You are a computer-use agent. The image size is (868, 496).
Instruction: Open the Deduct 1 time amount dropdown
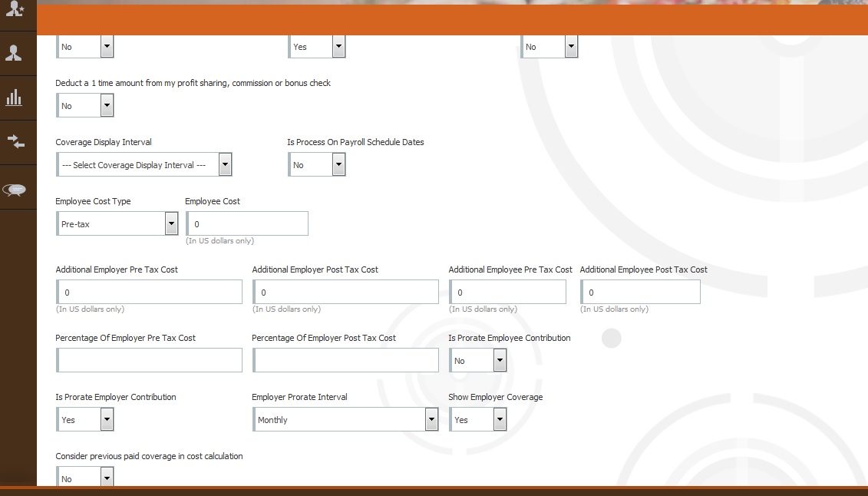(85, 105)
